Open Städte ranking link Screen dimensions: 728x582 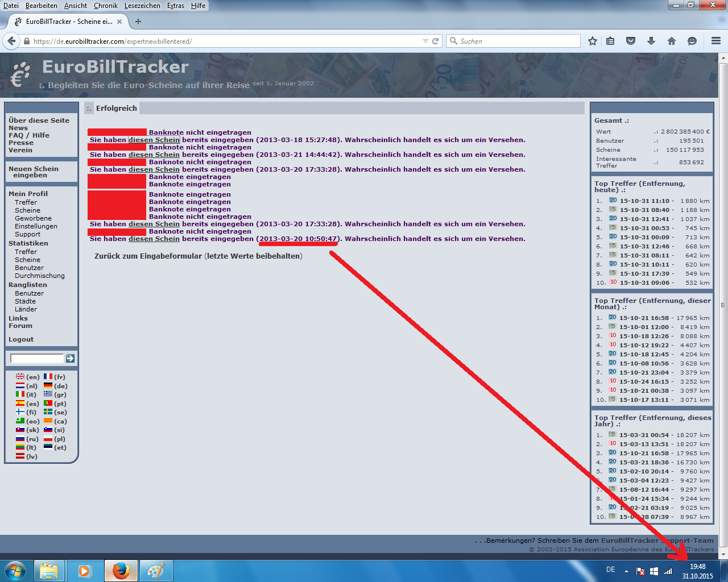click(25, 301)
